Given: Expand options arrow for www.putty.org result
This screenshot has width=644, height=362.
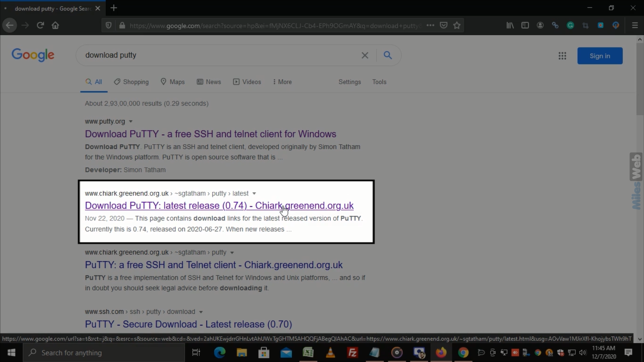Looking at the screenshot, I should [x=131, y=122].
